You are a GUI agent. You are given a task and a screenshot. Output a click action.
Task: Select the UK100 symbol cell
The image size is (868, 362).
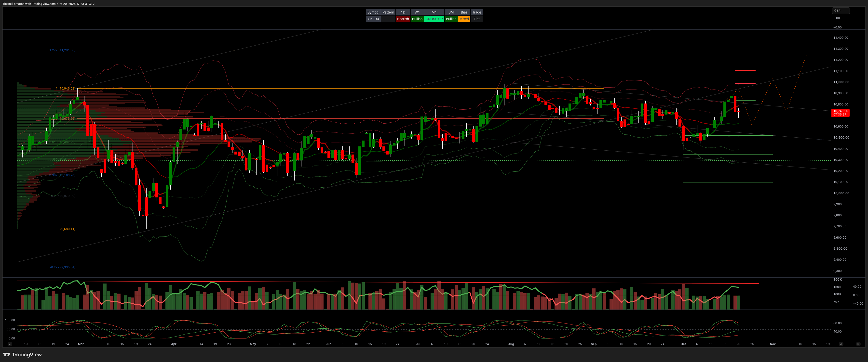[373, 19]
